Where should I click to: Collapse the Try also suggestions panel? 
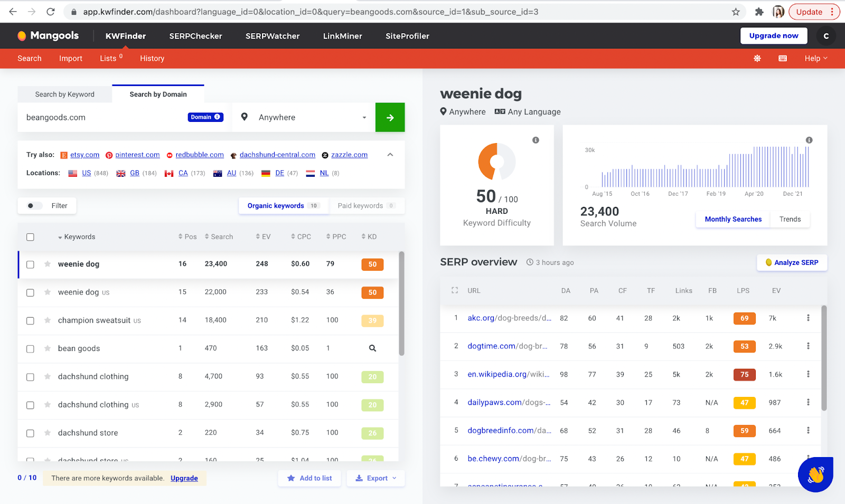click(x=390, y=155)
